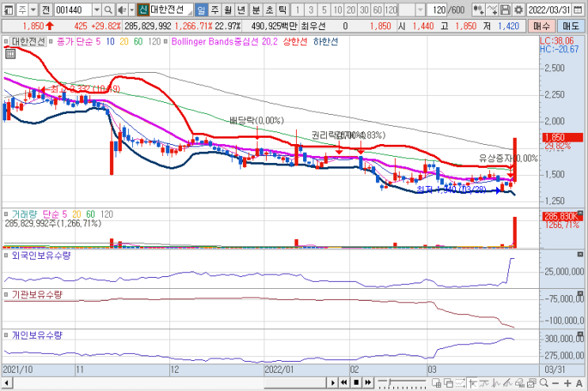The width and height of the screenshot is (588, 391).
Task: Expand the stock name field corner arrow
Action: click(190, 13)
